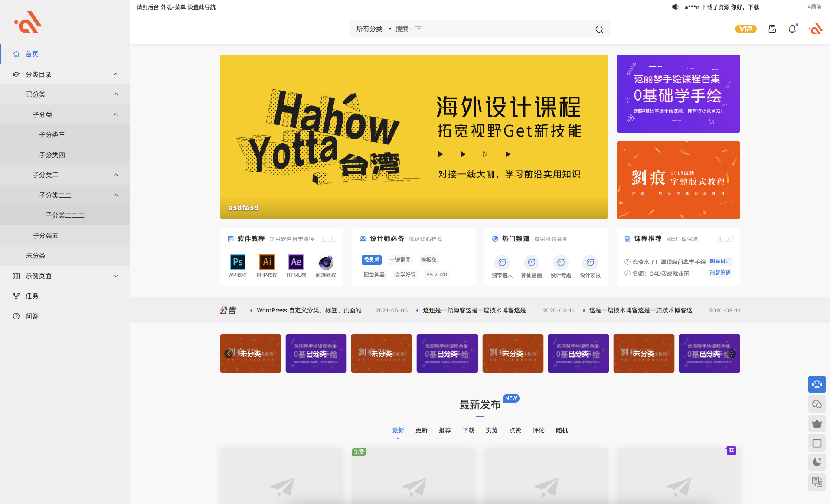Screen dimensions: 830x504
Task: Click the 找灵感 tag in 设计师必备
Action: point(371,259)
